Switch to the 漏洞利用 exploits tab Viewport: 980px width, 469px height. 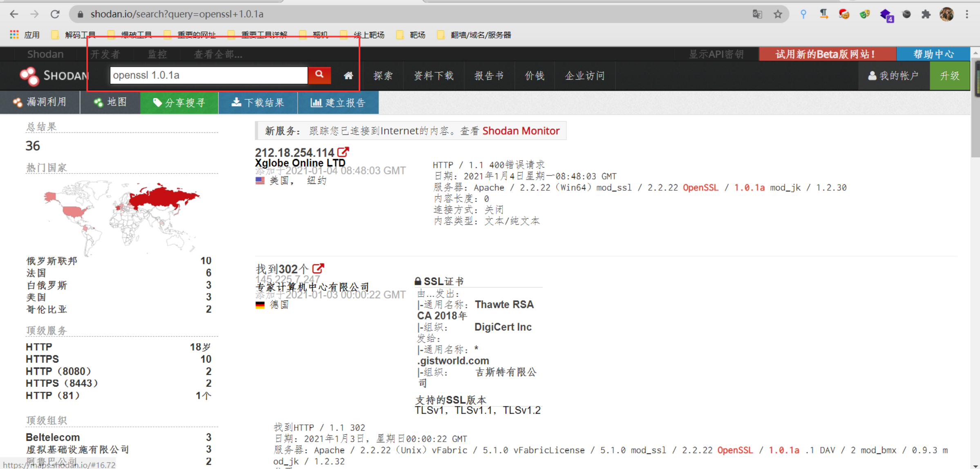click(40, 102)
